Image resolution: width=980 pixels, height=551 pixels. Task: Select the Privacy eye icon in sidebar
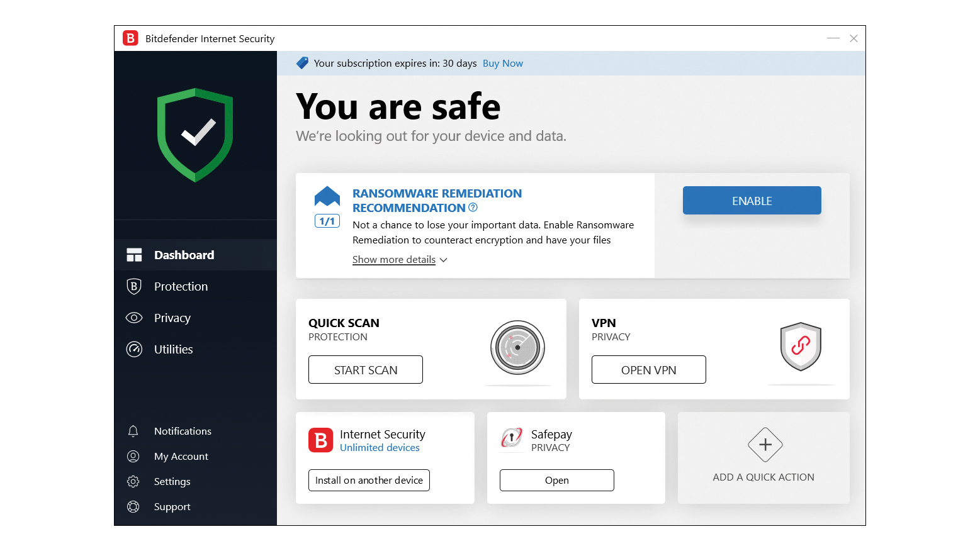point(134,318)
